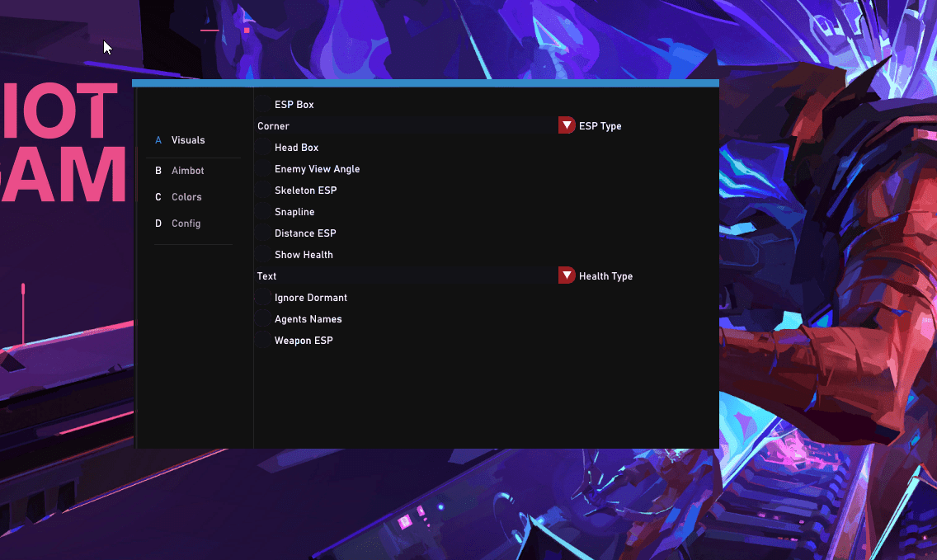Click the blue title bar of the menu window
Viewport: 937px width, 560px height.
tap(426, 83)
